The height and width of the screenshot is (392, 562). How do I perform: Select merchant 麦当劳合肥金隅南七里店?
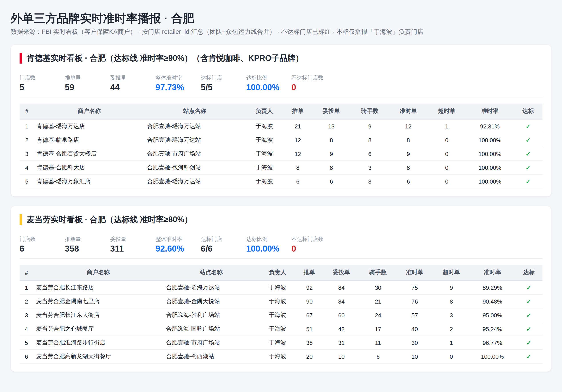click(x=68, y=301)
